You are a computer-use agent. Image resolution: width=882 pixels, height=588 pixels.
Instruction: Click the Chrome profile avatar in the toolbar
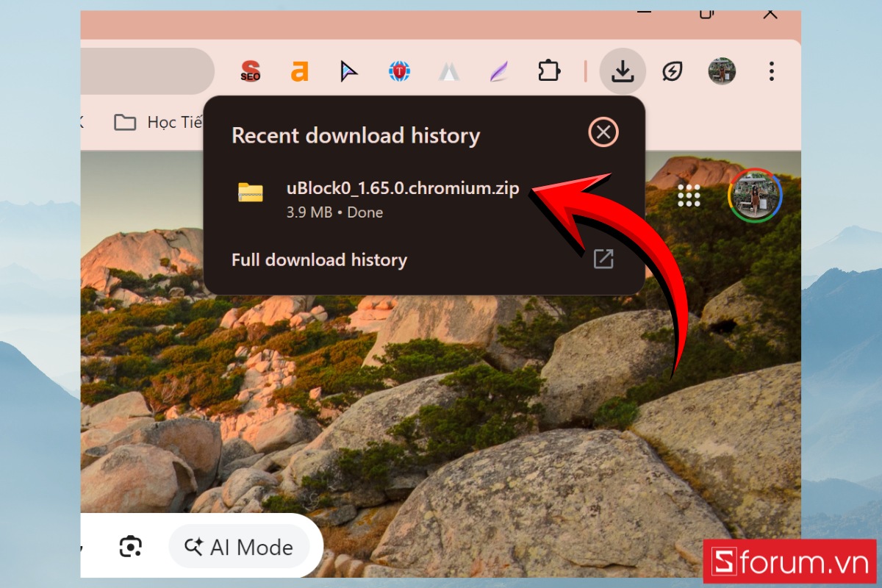[722, 71]
